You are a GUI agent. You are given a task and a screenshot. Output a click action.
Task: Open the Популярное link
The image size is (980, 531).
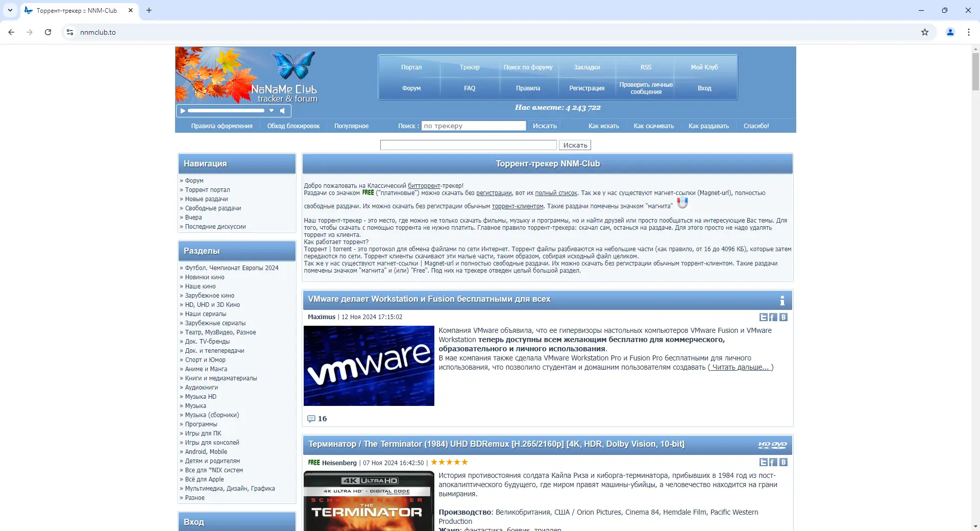[351, 126]
